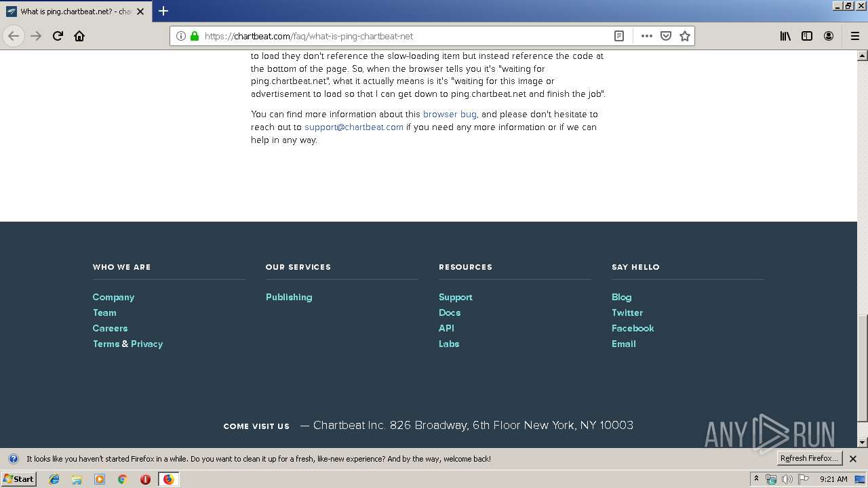Image resolution: width=868 pixels, height=488 pixels.
Task: Open the Careers footer link
Action: coord(110,328)
